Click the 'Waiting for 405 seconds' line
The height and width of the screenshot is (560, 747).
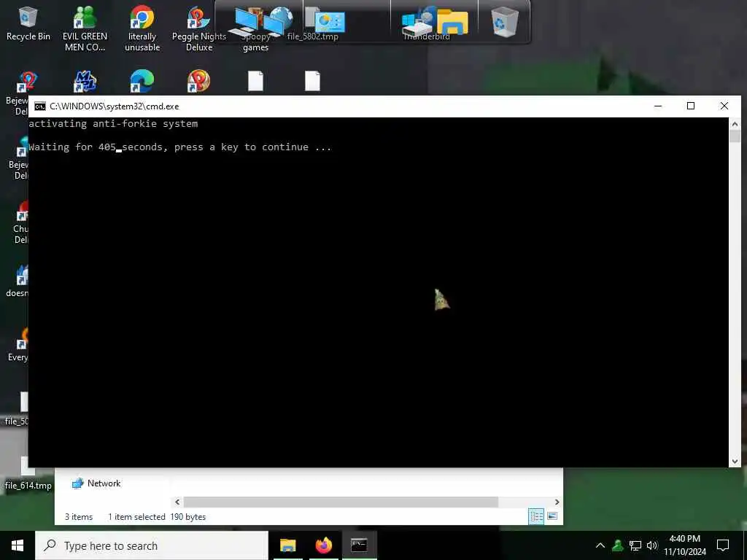(179, 147)
